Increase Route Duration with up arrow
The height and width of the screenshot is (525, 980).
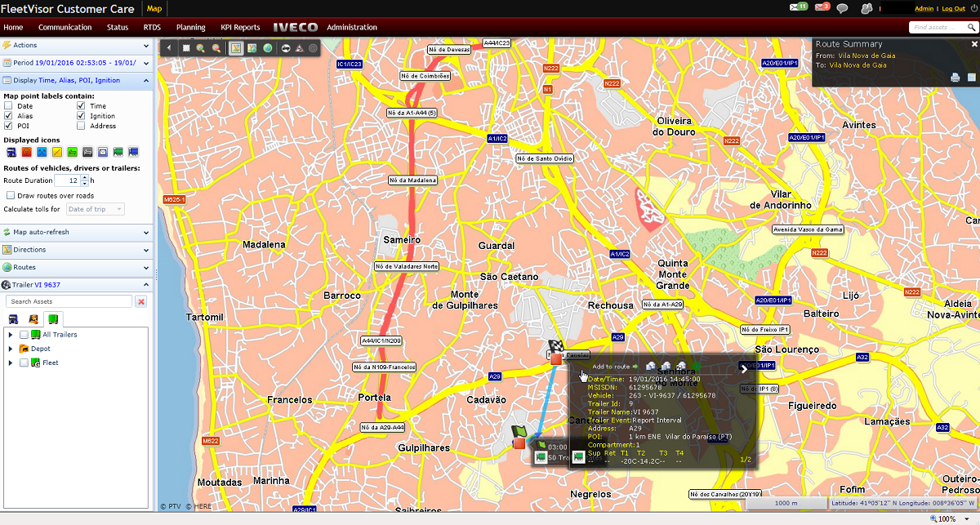click(x=85, y=177)
